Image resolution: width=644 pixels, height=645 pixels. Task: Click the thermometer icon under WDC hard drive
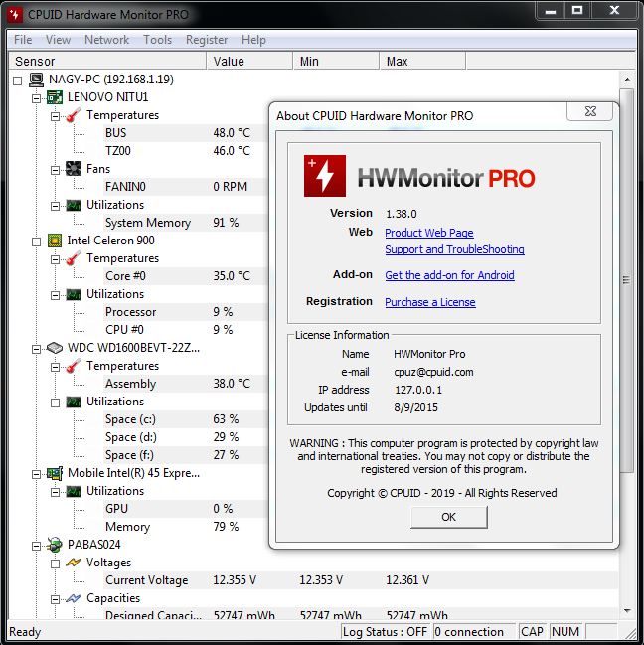coord(74,366)
